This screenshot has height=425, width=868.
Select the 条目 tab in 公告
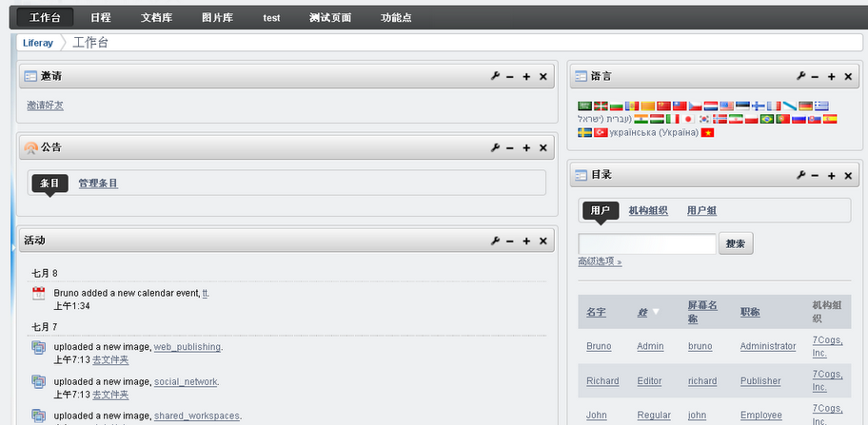tap(49, 183)
